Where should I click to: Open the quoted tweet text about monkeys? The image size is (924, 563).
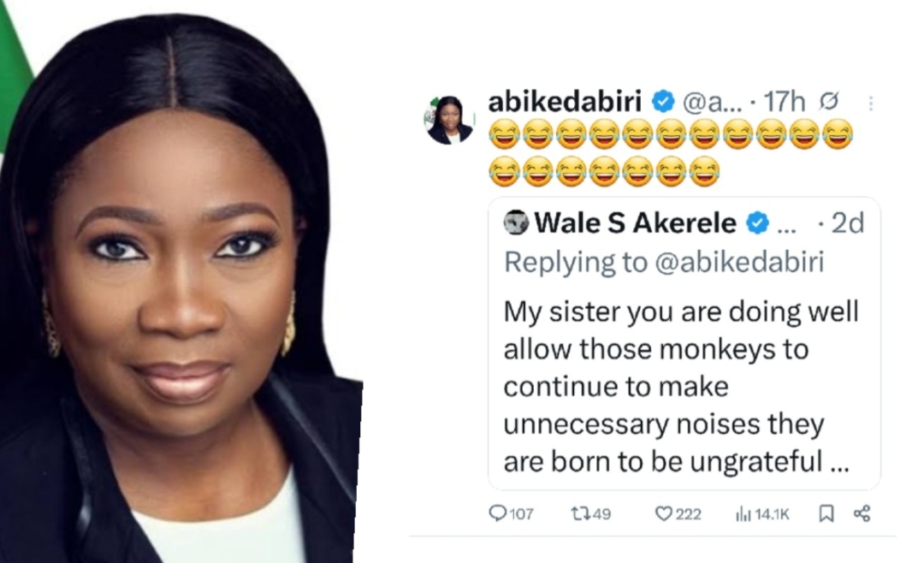click(680, 387)
